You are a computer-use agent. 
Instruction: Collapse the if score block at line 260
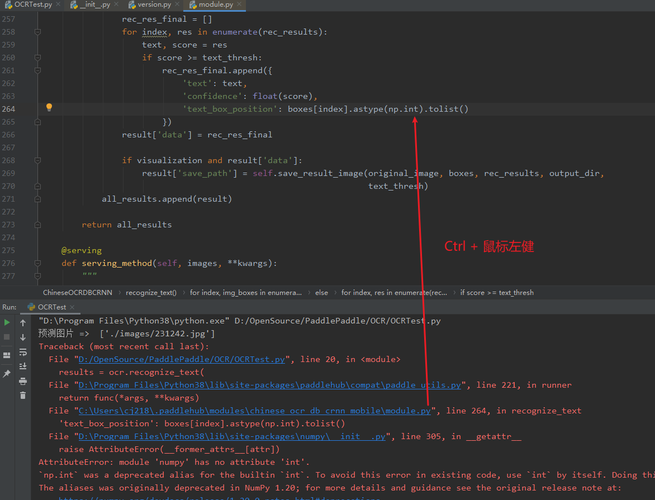(37, 58)
